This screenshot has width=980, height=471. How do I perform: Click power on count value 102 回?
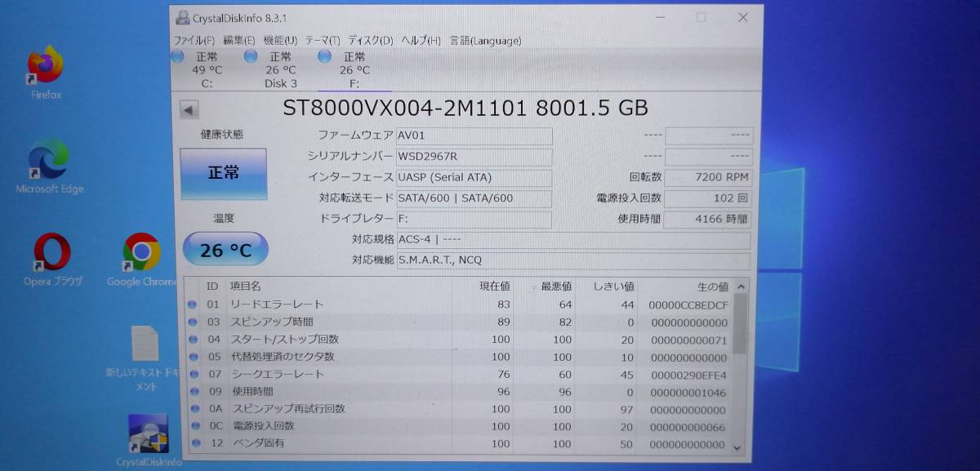coord(707,198)
